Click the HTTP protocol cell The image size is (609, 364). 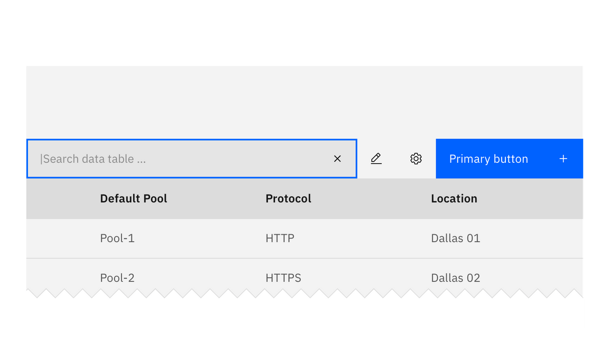[x=280, y=238]
